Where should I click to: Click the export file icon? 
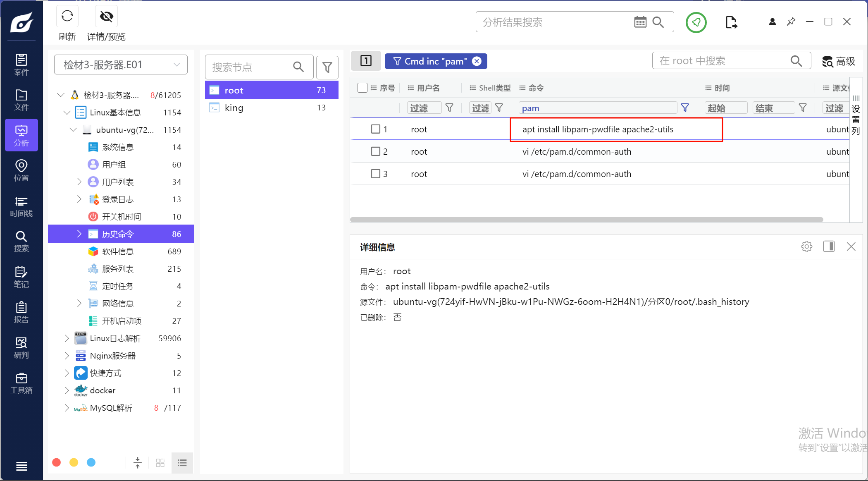tap(731, 22)
